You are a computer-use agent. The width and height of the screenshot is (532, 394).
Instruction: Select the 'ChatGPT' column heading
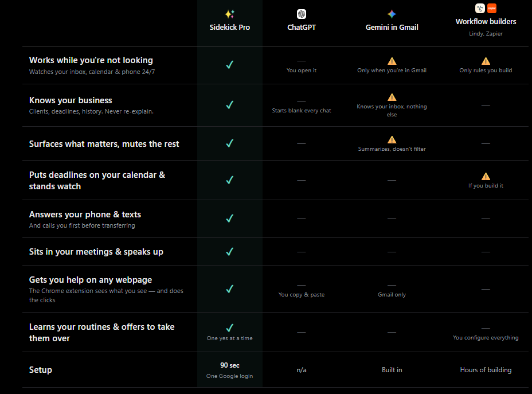302,27
